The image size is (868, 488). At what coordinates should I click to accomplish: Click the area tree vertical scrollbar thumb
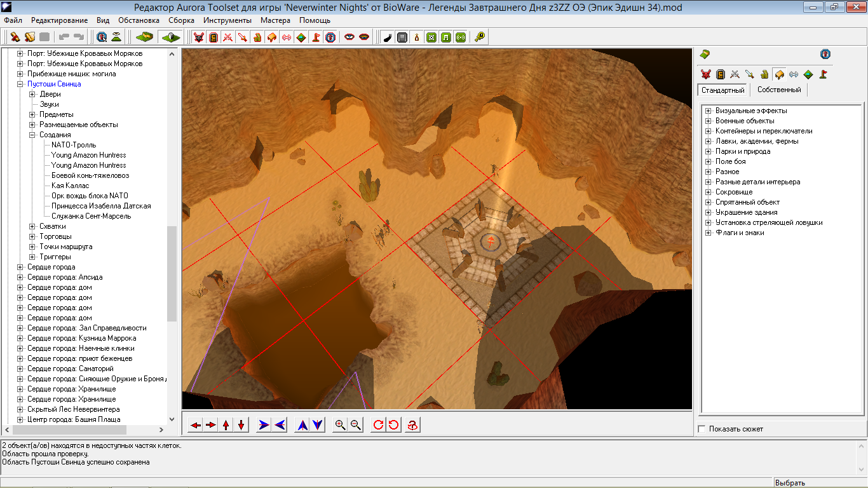click(172, 273)
